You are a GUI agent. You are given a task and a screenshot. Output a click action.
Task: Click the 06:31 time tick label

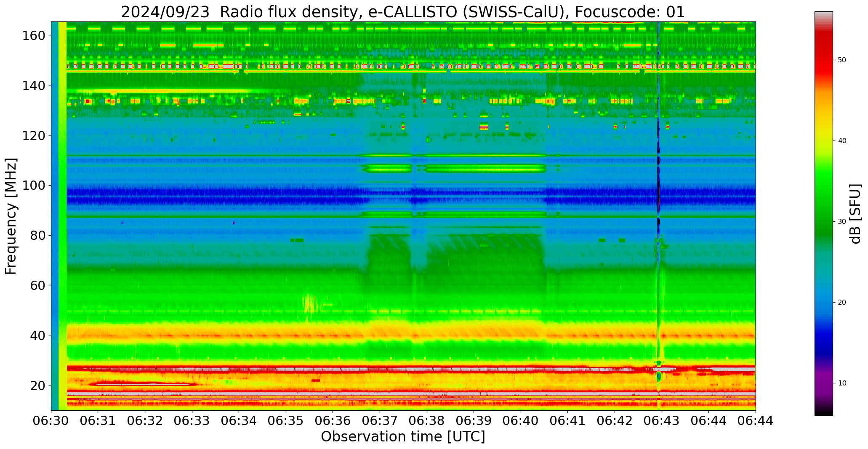tap(98, 420)
